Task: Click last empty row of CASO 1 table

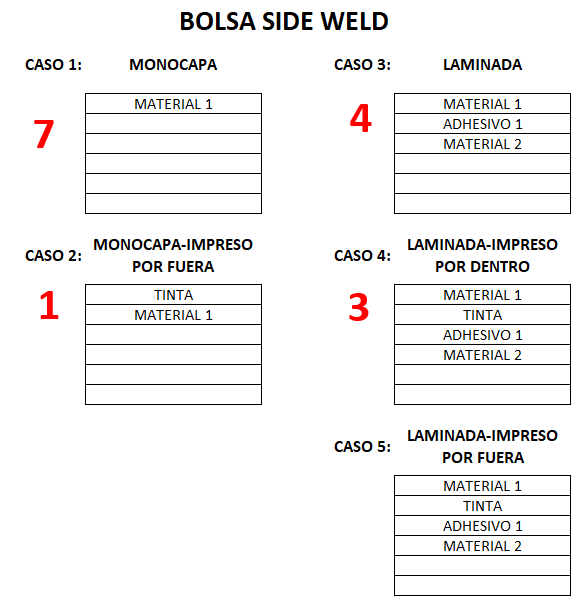Action: pos(173,204)
